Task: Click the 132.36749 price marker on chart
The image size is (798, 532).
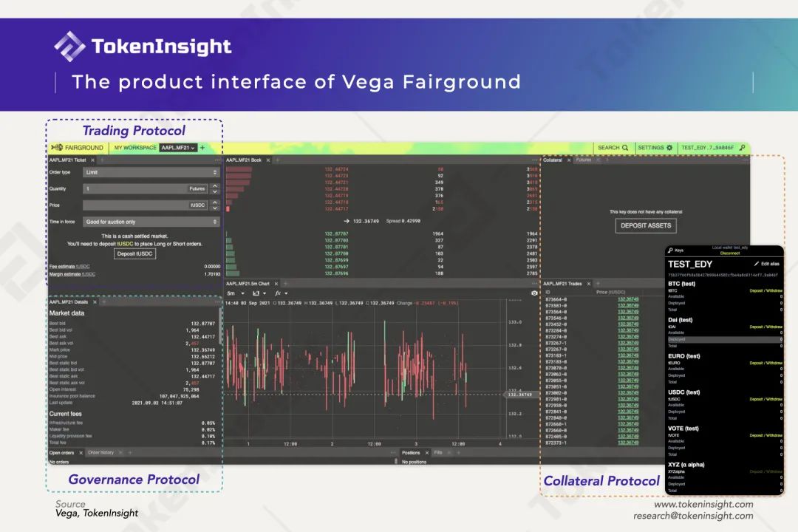Action: (x=519, y=395)
